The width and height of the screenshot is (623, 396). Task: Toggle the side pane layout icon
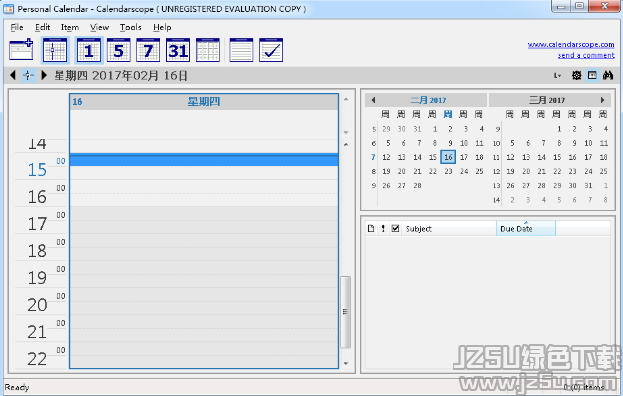[592, 75]
